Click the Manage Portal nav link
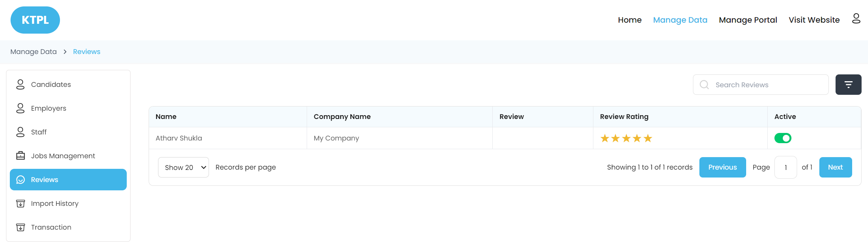Screen dimensions: 868x247 [x=748, y=20]
